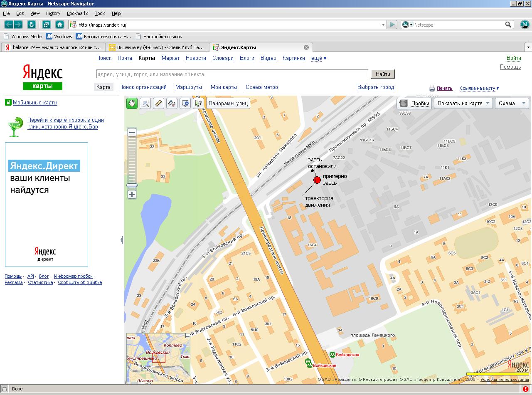
Task: Click the Netscape search box
Action: point(459,25)
